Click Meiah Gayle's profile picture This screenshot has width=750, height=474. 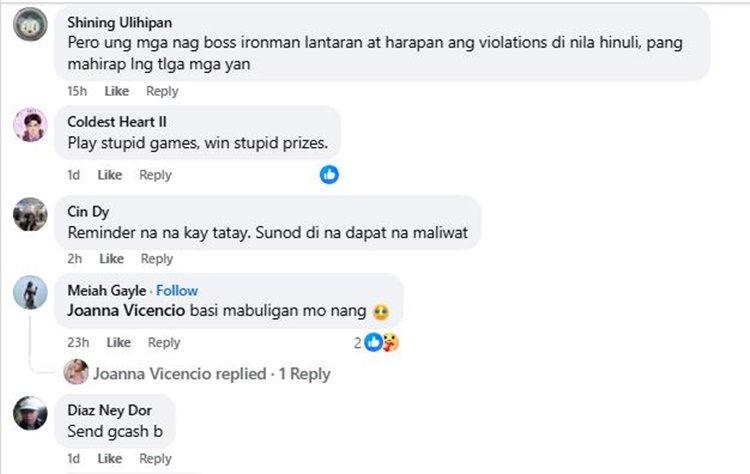tap(30, 293)
